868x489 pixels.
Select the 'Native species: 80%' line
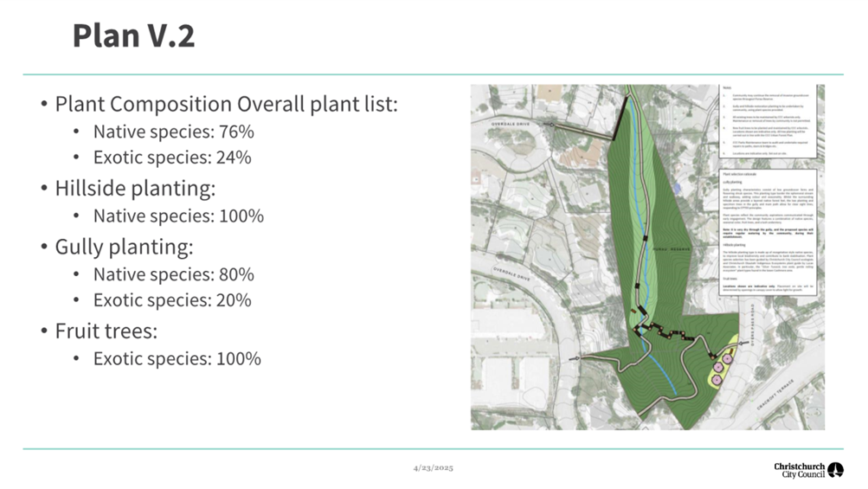point(173,274)
